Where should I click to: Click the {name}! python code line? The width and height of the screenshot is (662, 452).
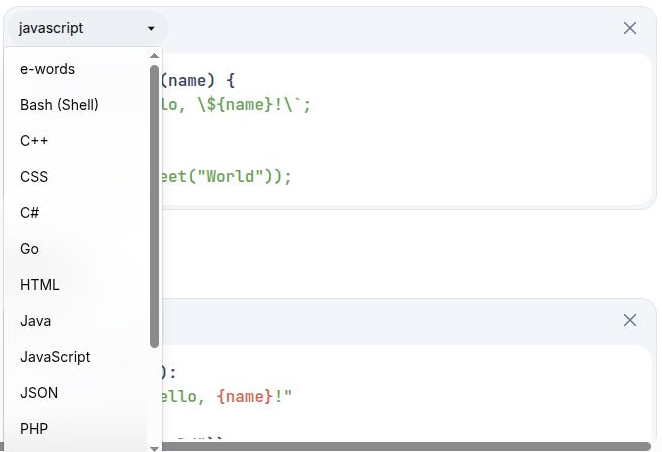click(226, 397)
